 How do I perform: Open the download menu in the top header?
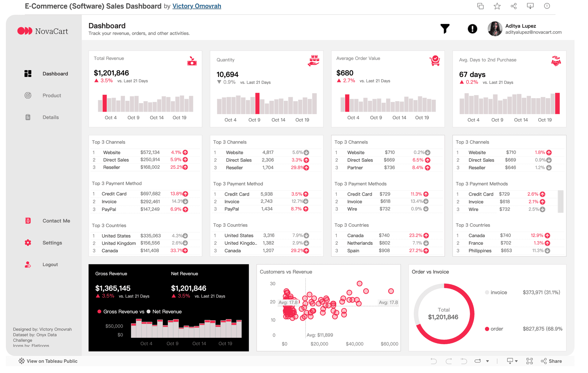[x=530, y=6]
